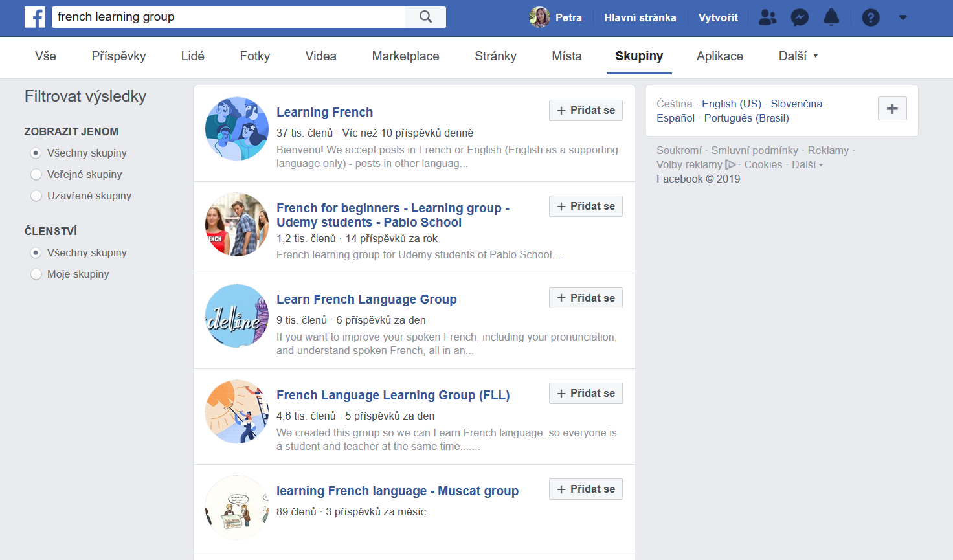Click the search magnifier button
Image resolution: width=953 pixels, height=560 pixels.
click(425, 17)
